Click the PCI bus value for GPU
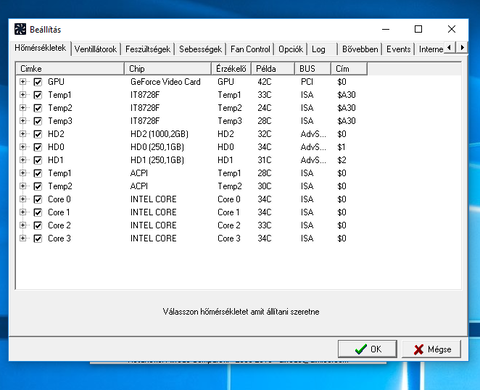The width and height of the screenshot is (480, 390). (x=307, y=82)
